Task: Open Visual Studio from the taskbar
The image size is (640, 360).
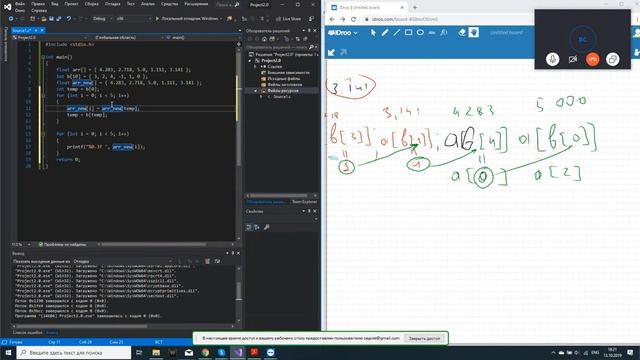Action: tap(238, 352)
